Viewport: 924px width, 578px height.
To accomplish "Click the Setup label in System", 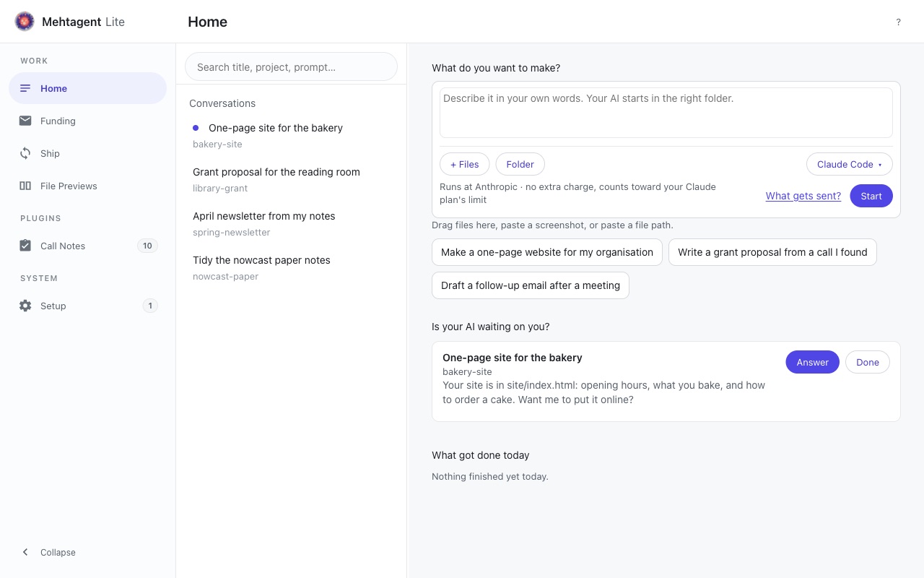I will [x=53, y=306].
